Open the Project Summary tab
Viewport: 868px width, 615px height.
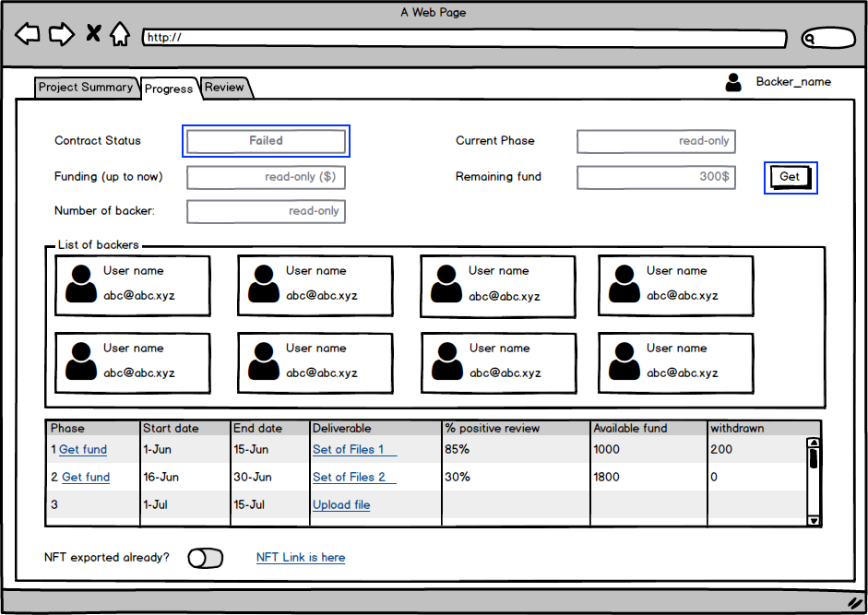[86, 88]
